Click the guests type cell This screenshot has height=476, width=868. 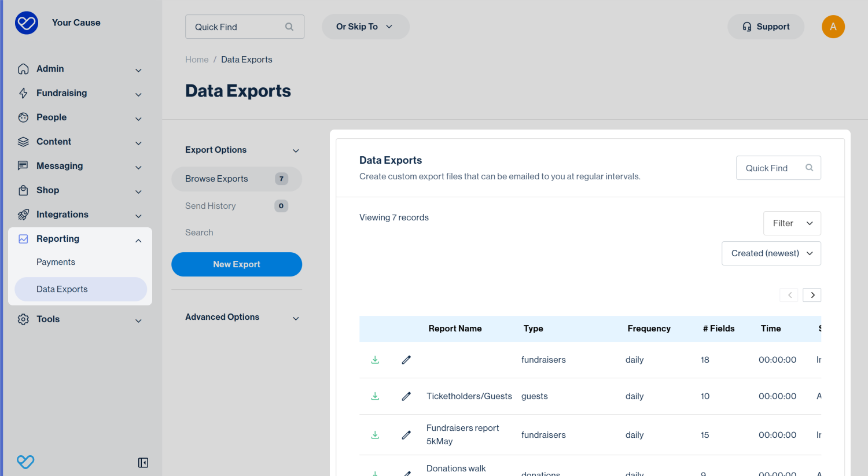(534, 396)
